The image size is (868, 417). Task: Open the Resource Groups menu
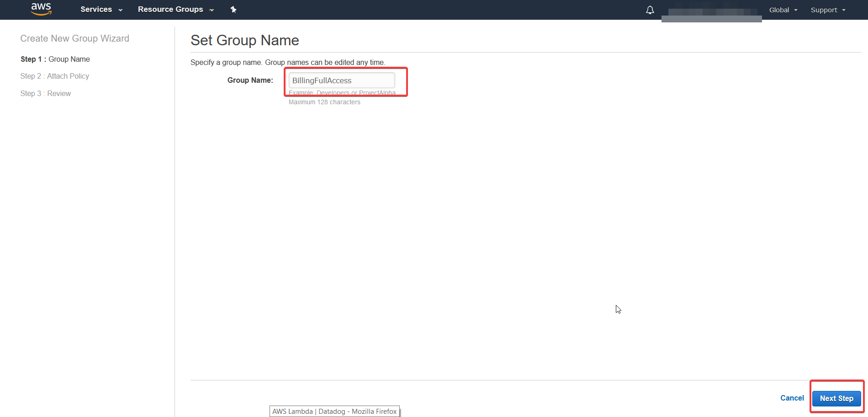point(170,9)
